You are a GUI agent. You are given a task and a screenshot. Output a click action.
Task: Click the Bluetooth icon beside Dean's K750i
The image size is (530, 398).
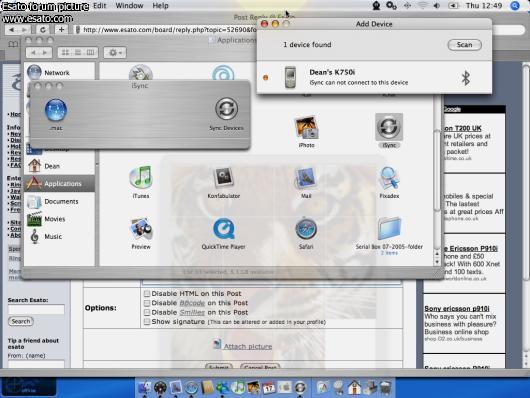pyautogui.click(x=466, y=78)
